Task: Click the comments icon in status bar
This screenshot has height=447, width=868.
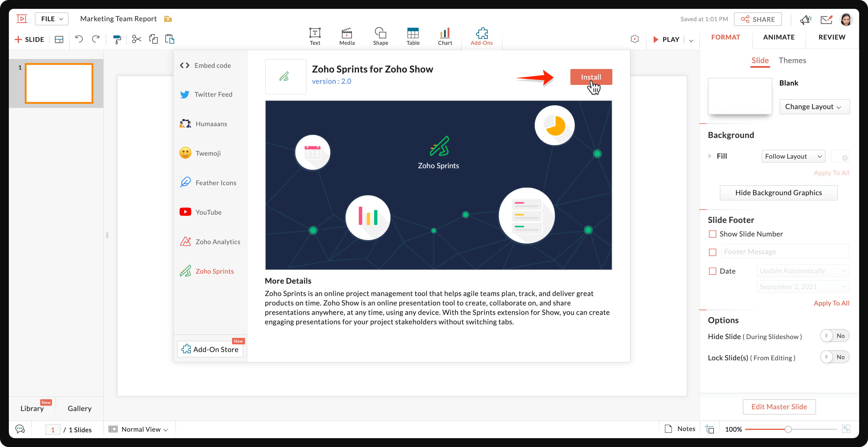Action: (20, 429)
